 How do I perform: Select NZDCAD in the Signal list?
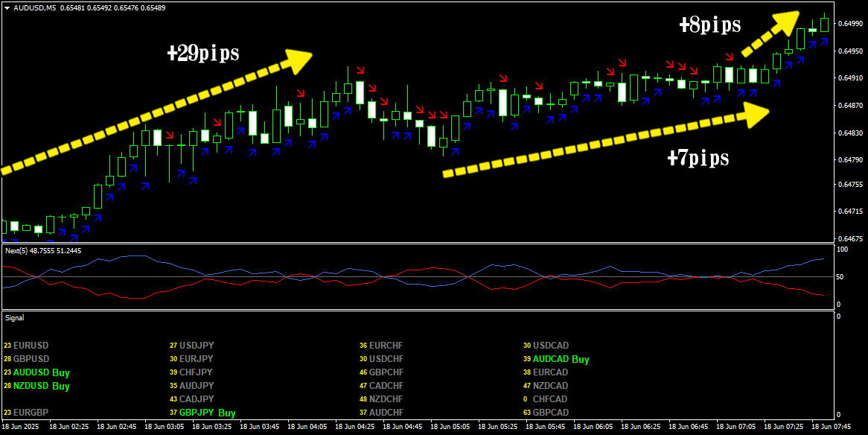point(551,386)
